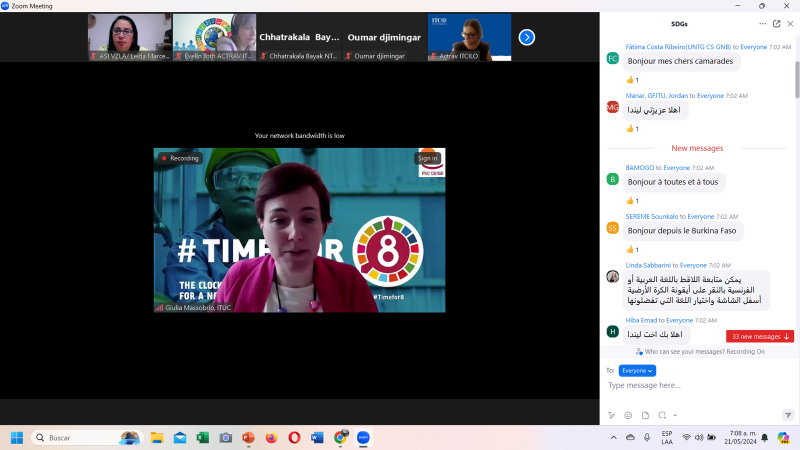The image size is (800, 450).
Task: Click Manar, GFJTU, Jordan sender name
Action: click(x=657, y=95)
